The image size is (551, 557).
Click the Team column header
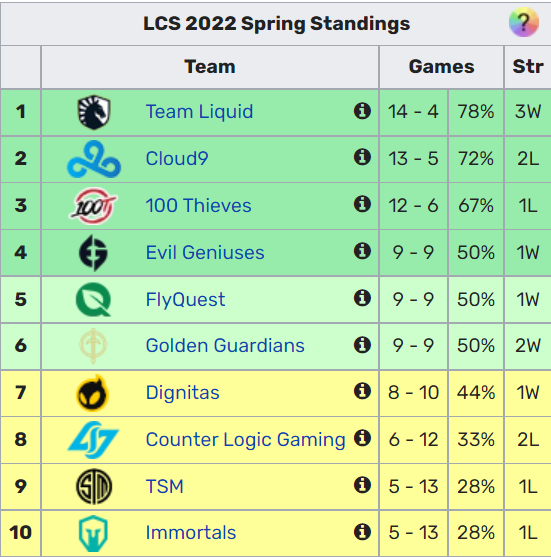pos(210,67)
